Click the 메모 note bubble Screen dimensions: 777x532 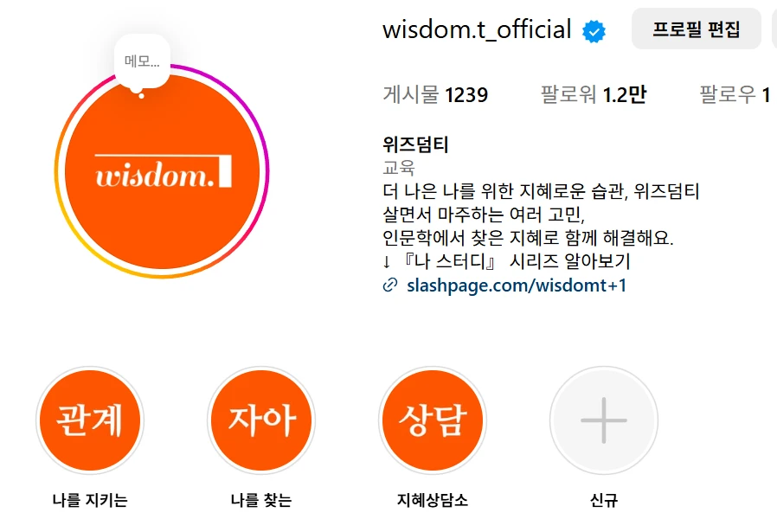pyautogui.click(x=142, y=61)
